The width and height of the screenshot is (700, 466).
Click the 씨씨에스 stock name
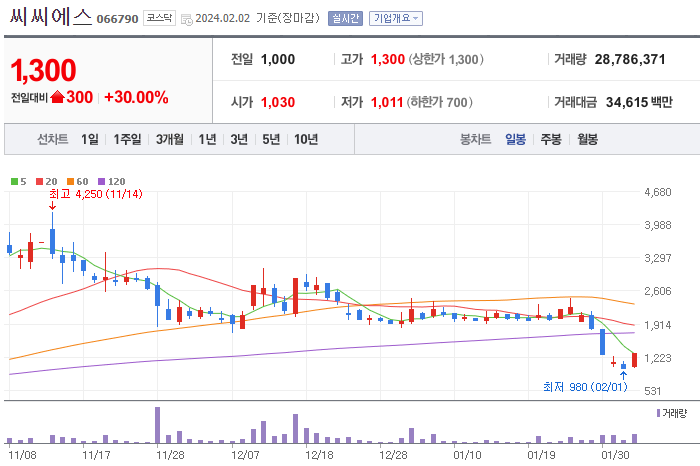tap(50, 17)
